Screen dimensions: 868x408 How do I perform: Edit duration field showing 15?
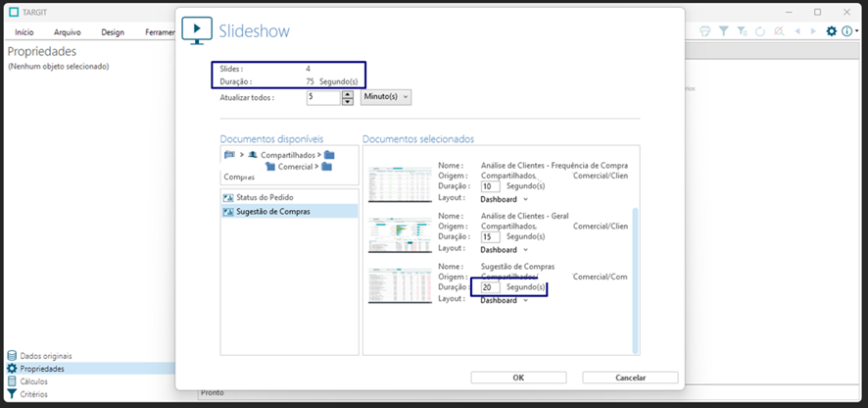(491, 236)
